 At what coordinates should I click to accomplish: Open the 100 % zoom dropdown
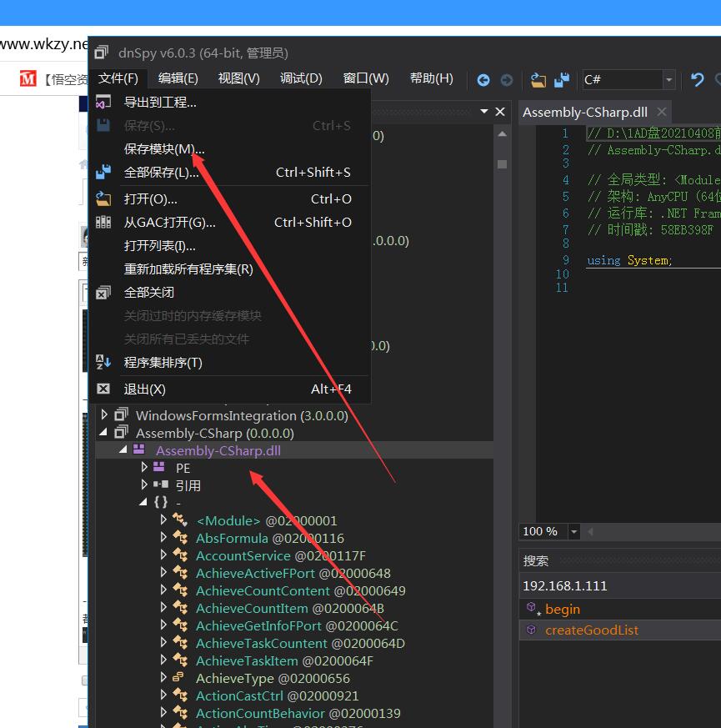pyautogui.click(x=573, y=531)
